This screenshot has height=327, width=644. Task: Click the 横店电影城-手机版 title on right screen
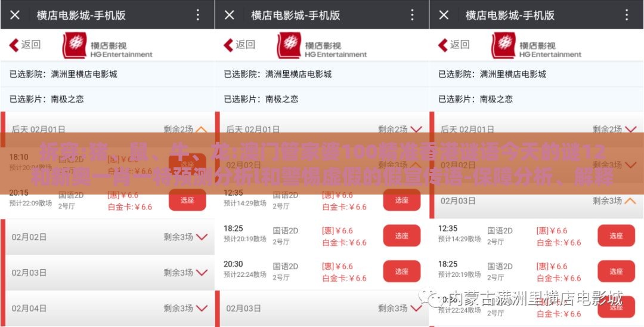tap(510, 15)
